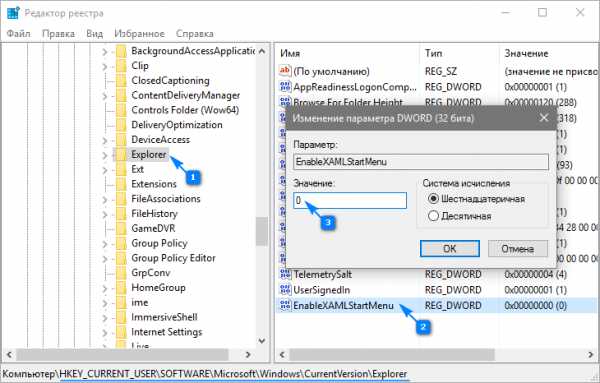Confirm the dialog with OK button
Screen dimensions: 600x383
point(450,249)
